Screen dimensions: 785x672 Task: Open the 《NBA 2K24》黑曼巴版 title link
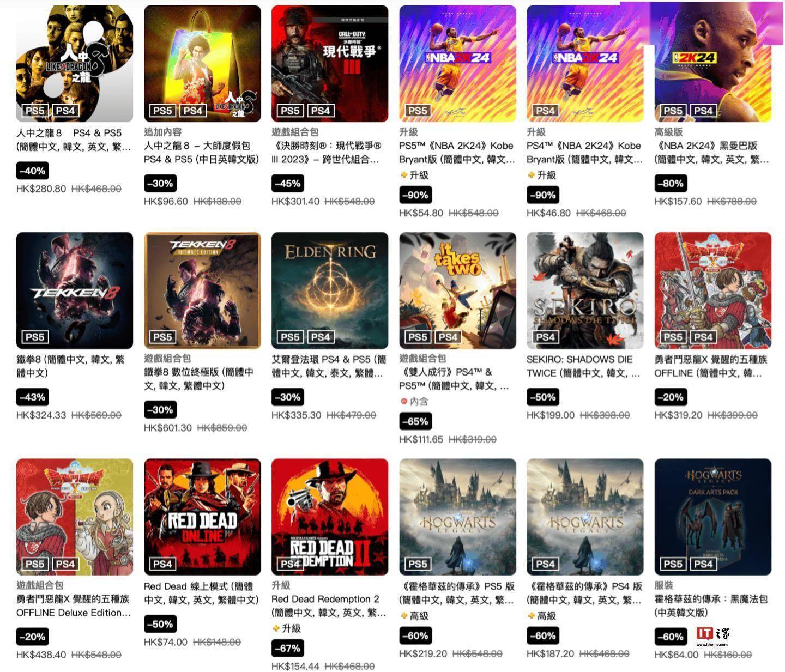tap(711, 153)
